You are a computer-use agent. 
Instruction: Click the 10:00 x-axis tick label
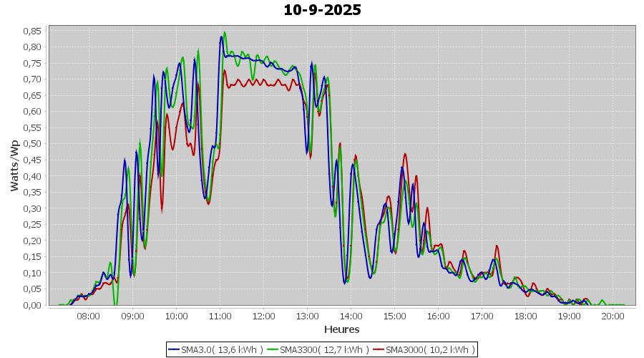[x=176, y=316]
